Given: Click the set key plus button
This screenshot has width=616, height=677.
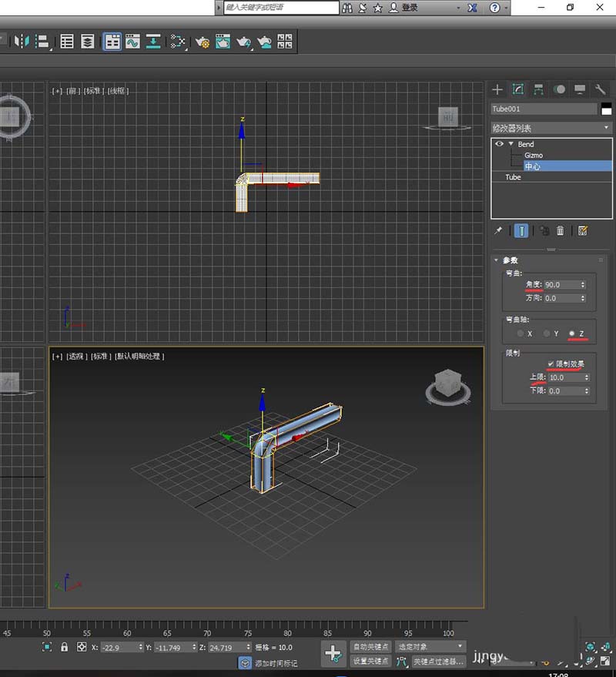Looking at the screenshot, I should pos(333,654).
